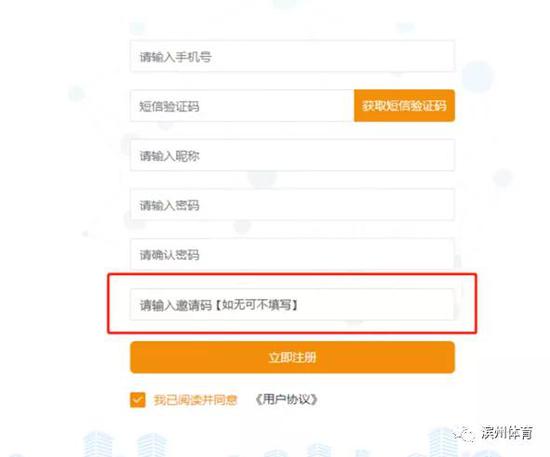Open the 《用户协议》 user agreement link
Image resolution: width=550 pixels, height=457 pixels.
(287, 399)
